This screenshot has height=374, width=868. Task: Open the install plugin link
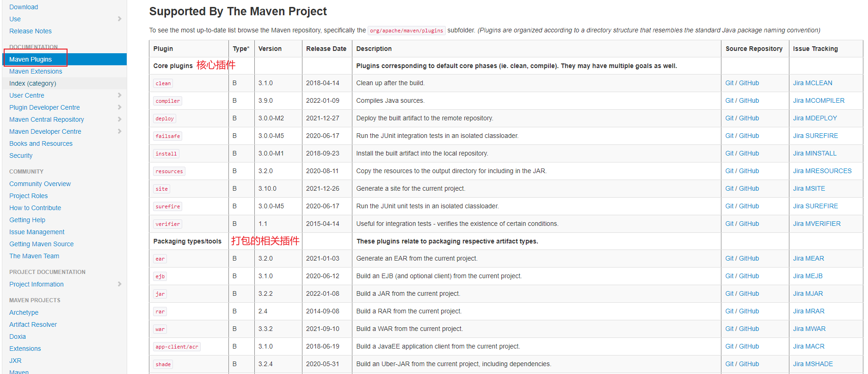166,154
